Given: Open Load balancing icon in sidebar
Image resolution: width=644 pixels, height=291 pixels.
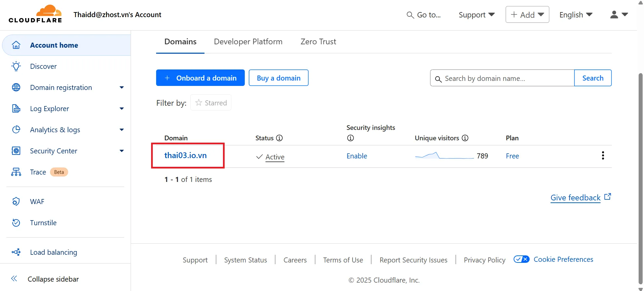Looking at the screenshot, I should coord(16,252).
